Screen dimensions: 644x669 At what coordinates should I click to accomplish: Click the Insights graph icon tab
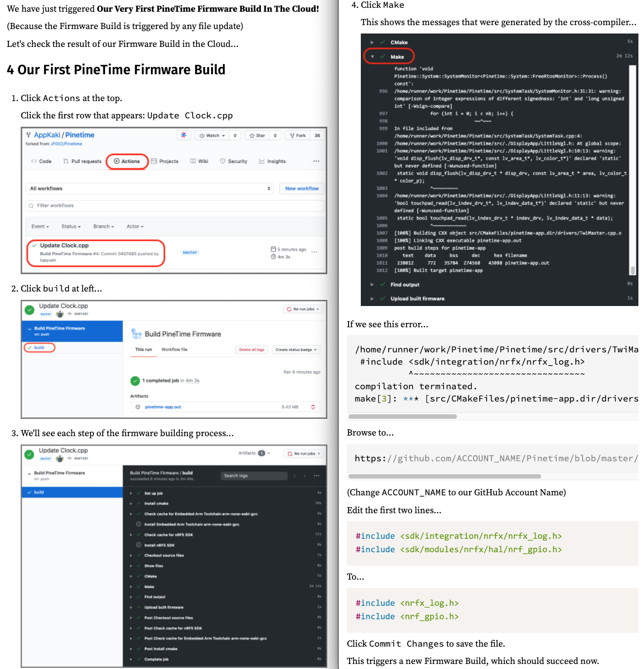click(272, 161)
